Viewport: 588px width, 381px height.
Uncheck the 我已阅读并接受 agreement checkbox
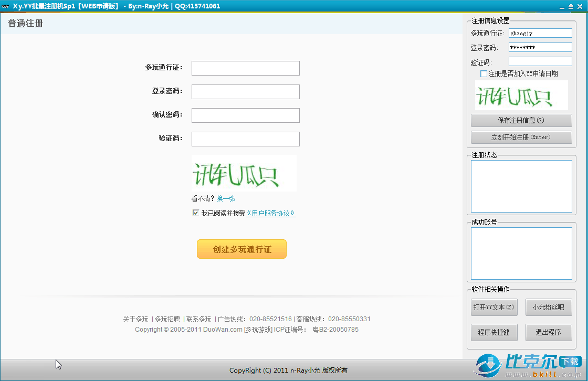pyautogui.click(x=196, y=213)
